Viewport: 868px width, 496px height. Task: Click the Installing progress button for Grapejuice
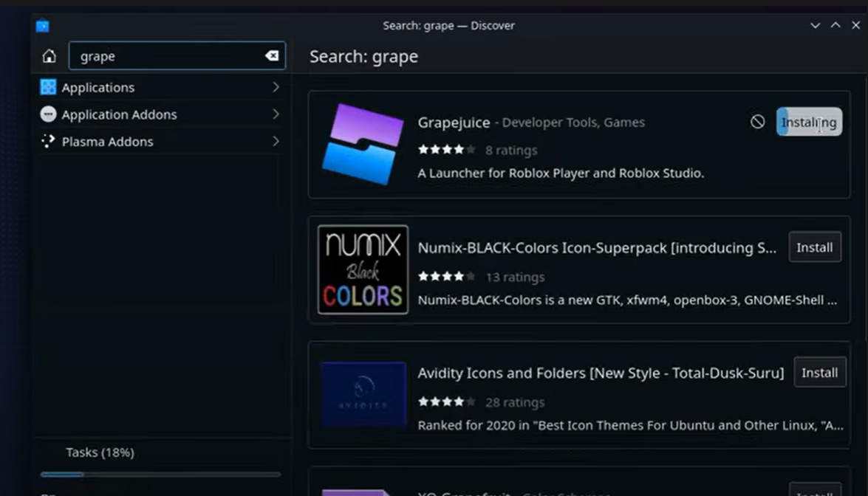[809, 122]
